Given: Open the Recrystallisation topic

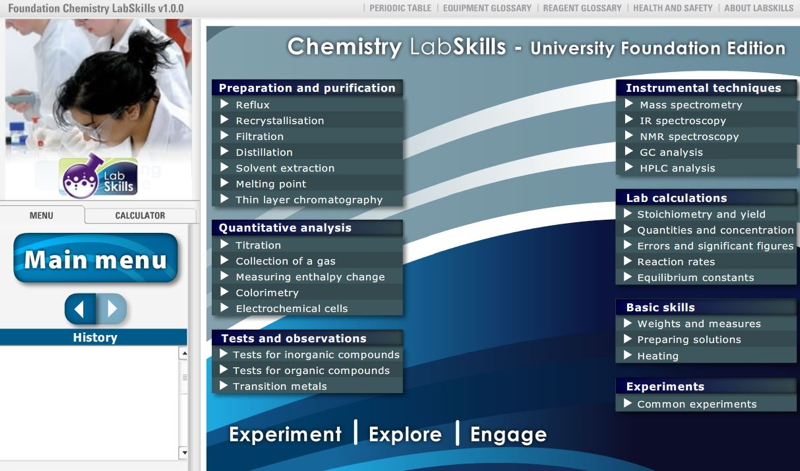Looking at the screenshot, I should coord(279,120).
